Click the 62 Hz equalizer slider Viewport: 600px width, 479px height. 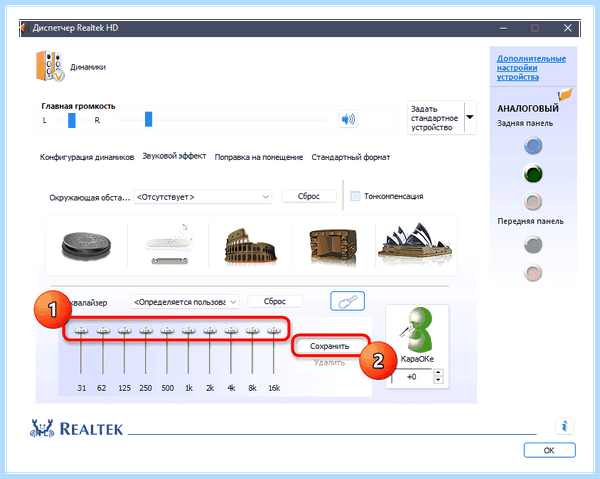tap(103, 331)
